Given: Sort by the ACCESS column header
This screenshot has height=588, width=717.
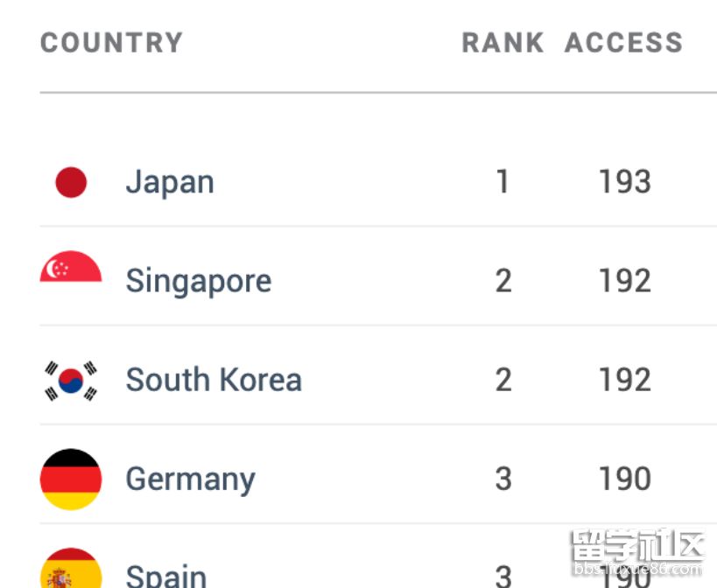Looking at the screenshot, I should click(x=623, y=43).
